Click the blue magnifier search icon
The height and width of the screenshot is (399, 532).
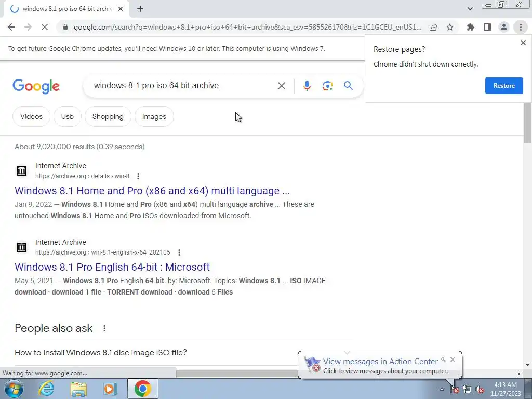point(348,86)
